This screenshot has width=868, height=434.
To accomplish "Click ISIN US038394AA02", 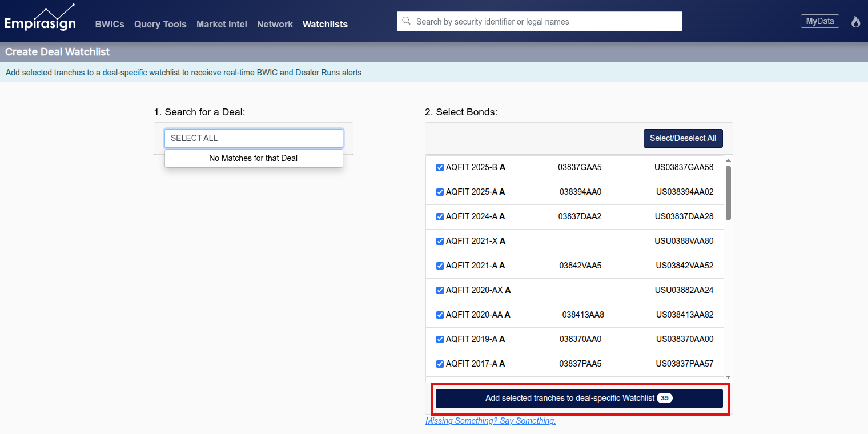I will pos(685,192).
